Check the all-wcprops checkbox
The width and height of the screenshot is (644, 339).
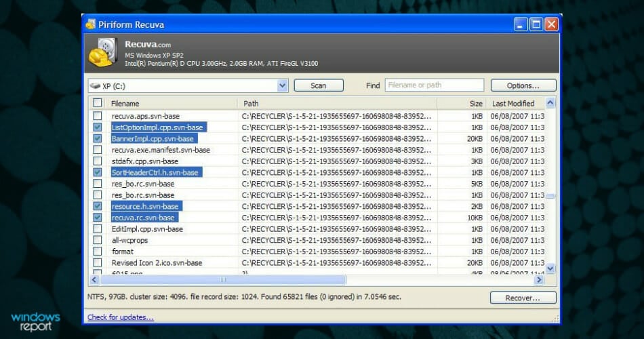pyautogui.click(x=98, y=240)
